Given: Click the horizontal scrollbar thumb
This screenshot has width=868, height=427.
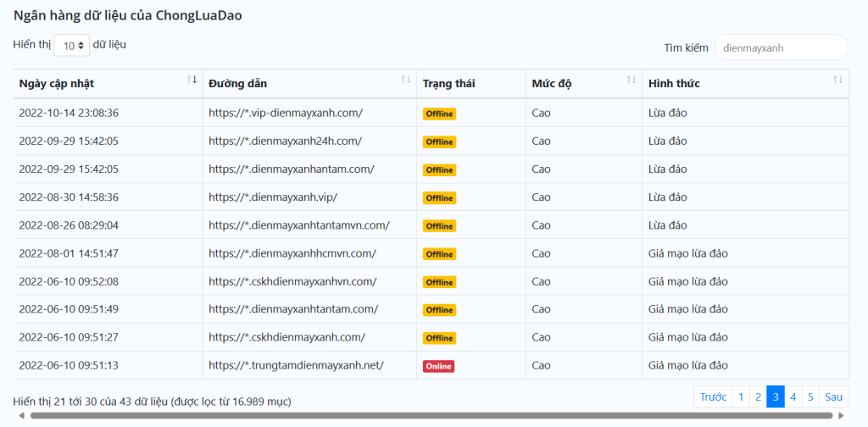Looking at the screenshot, I should pyautogui.click(x=431, y=415).
